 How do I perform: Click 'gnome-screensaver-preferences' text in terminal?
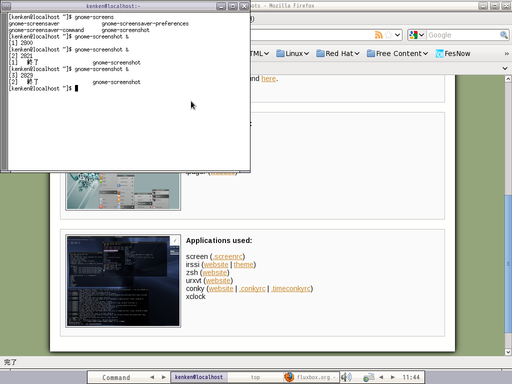[145, 24]
